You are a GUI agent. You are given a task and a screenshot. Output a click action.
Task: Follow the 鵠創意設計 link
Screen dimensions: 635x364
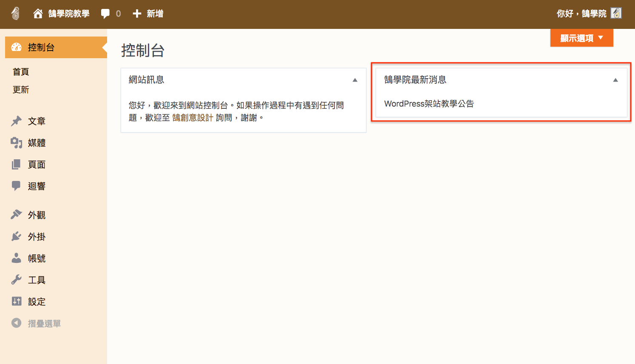(x=193, y=118)
